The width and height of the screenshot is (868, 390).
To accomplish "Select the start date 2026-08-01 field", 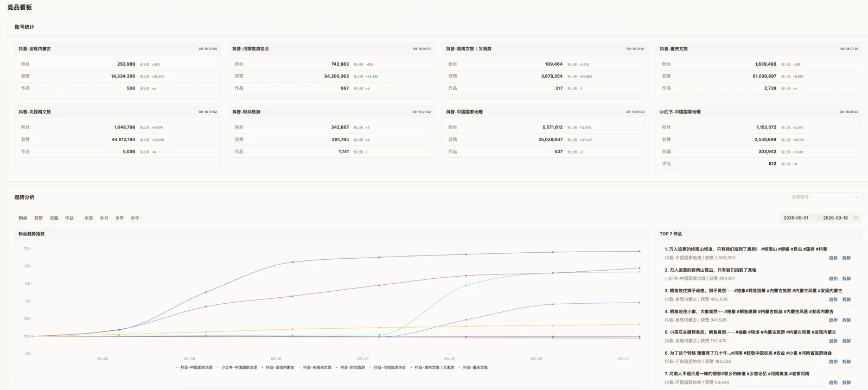I will (795, 218).
